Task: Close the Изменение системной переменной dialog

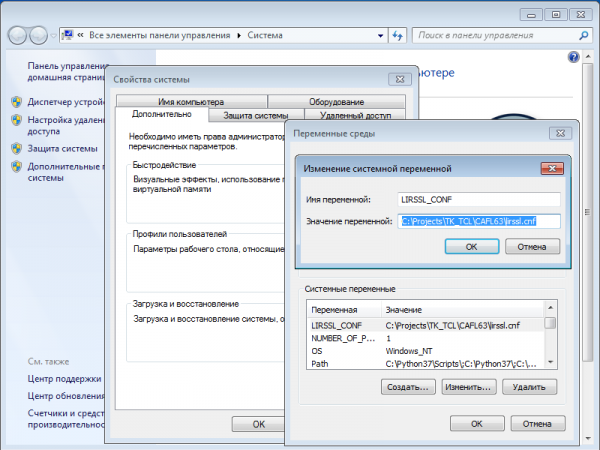Action: 550,169
